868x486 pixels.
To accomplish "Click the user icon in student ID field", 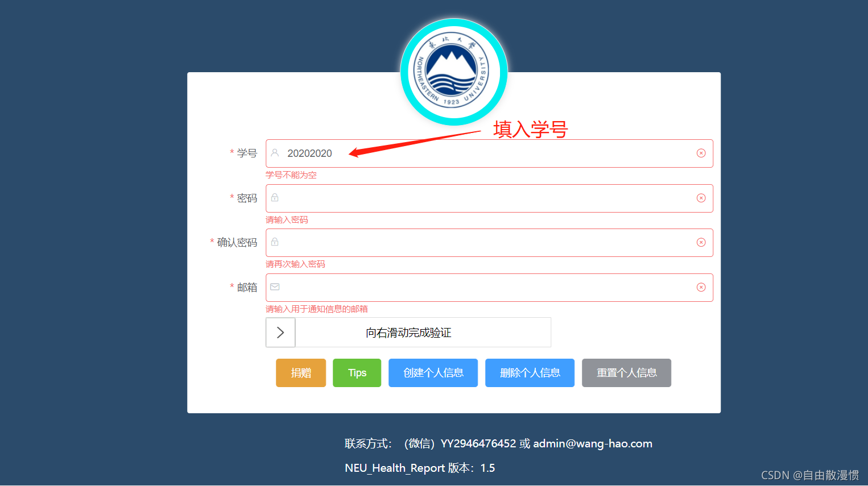I will tap(275, 153).
